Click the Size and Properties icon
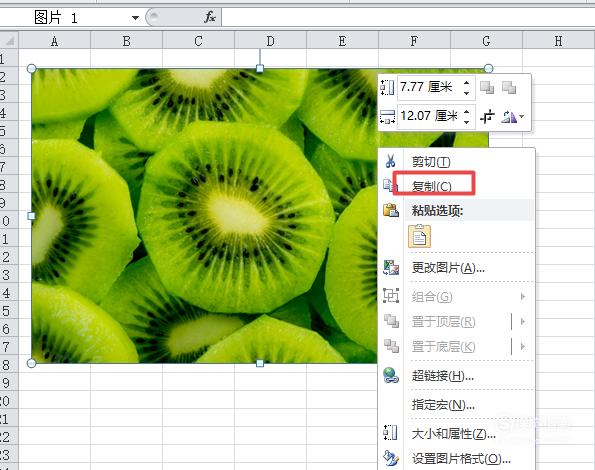Screen dimensions: 595x470 click(x=390, y=433)
